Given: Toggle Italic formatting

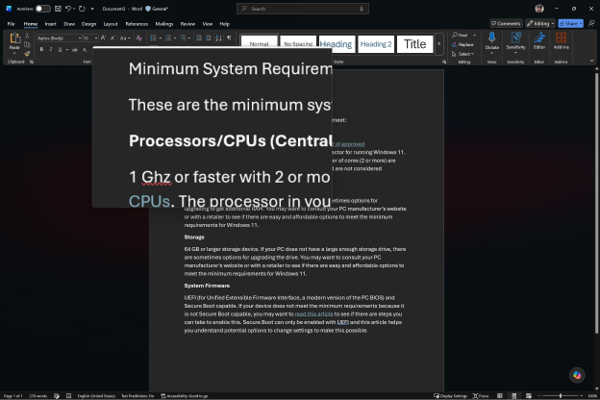Looking at the screenshot, I should [x=51, y=49].
